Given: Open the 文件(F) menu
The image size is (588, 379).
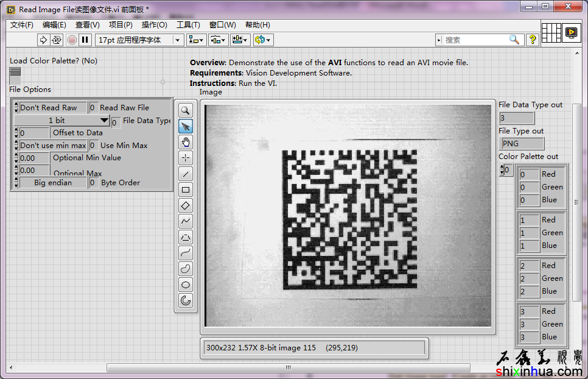Looking at the screenshot, I should [x=22, y=25].
